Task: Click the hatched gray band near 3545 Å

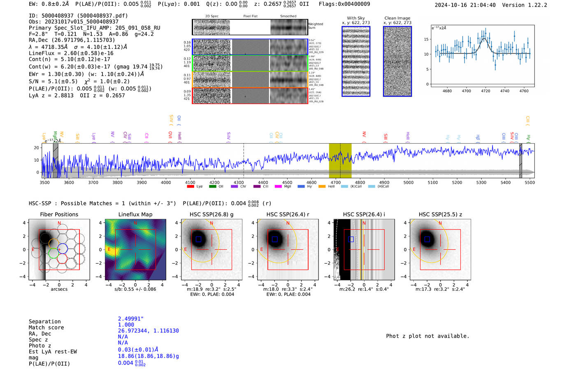Action: click(x=56, y=160)
